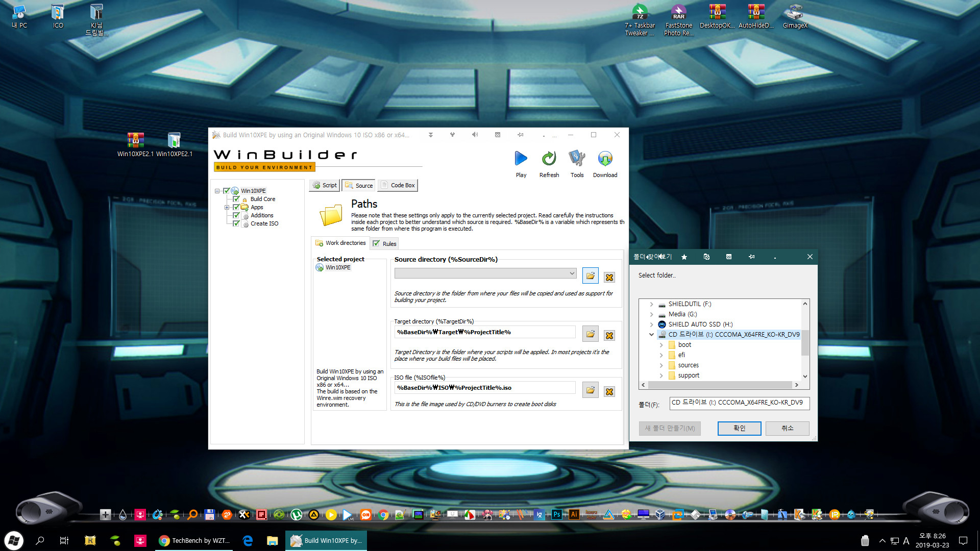Collapse CD drive (I:) node
The image size is (980, 551).
(x=651, y=335)
